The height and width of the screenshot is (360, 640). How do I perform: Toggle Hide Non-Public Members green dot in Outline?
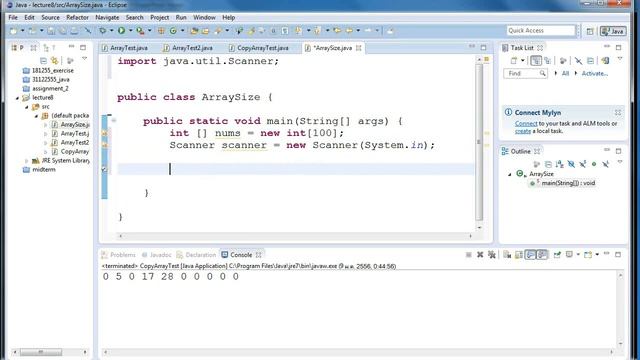coord(594,164)
